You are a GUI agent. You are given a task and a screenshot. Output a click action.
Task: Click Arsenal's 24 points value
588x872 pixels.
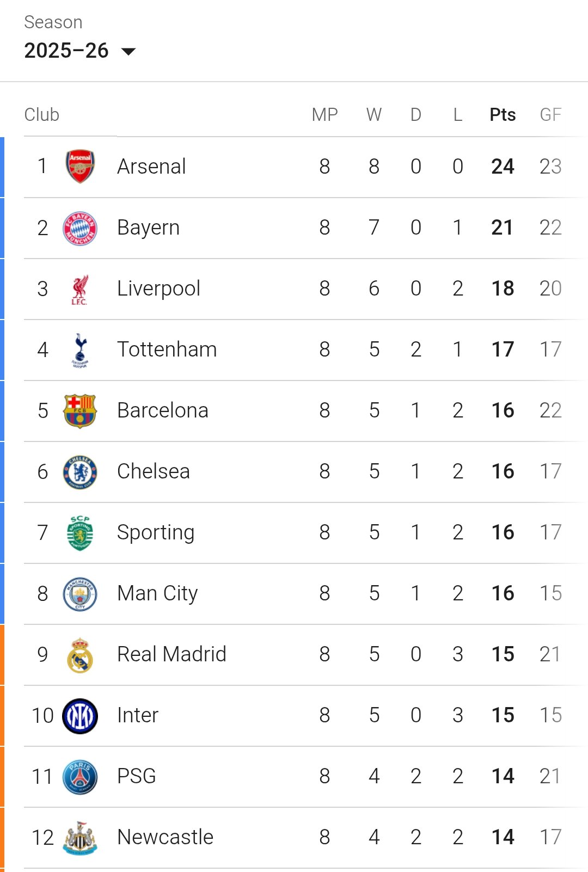pyautogui.click(x=503, y=167)
